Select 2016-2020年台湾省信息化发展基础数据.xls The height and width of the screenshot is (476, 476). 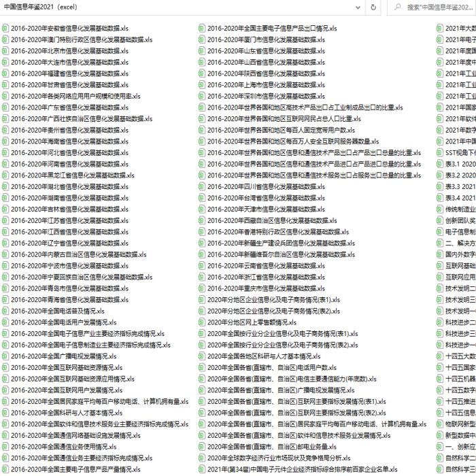click(267, 199)
